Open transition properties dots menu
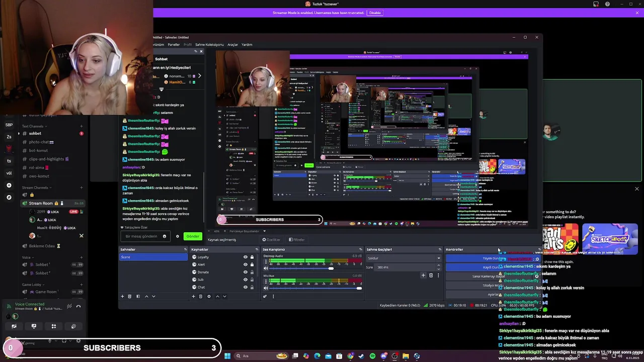Viewport: 644px width, 362px height. [x=438, y=276]
